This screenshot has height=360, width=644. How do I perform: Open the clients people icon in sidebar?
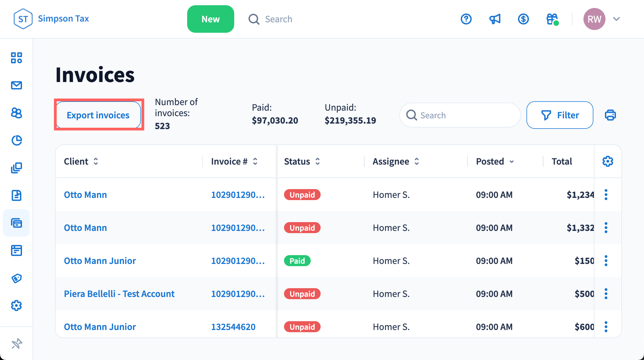17,113
